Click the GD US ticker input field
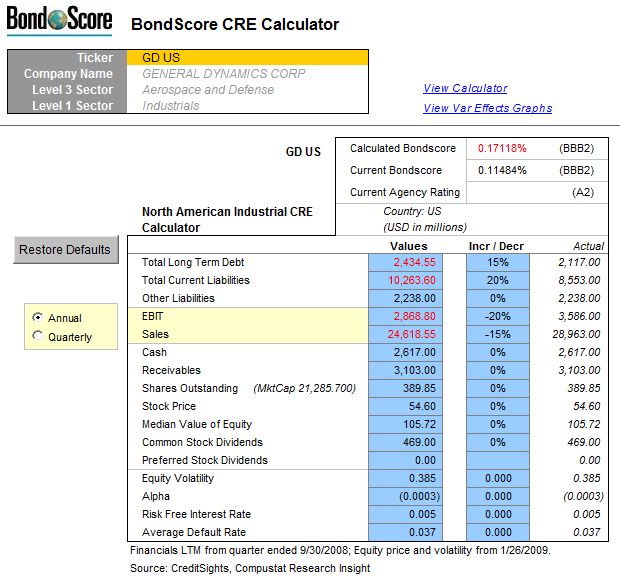The image size is (620, 578). click(x=248, y=58)
